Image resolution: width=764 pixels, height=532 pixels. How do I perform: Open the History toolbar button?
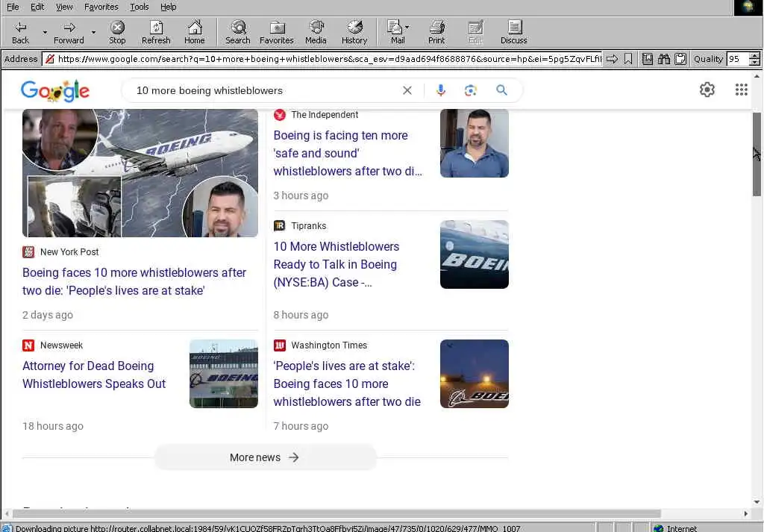click(x=354, y=33)
